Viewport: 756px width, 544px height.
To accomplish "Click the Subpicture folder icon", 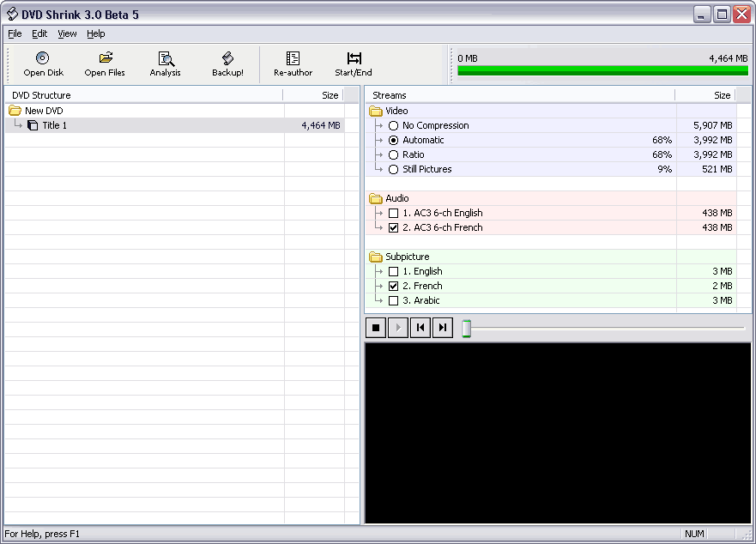I will [x=376, y=257].
